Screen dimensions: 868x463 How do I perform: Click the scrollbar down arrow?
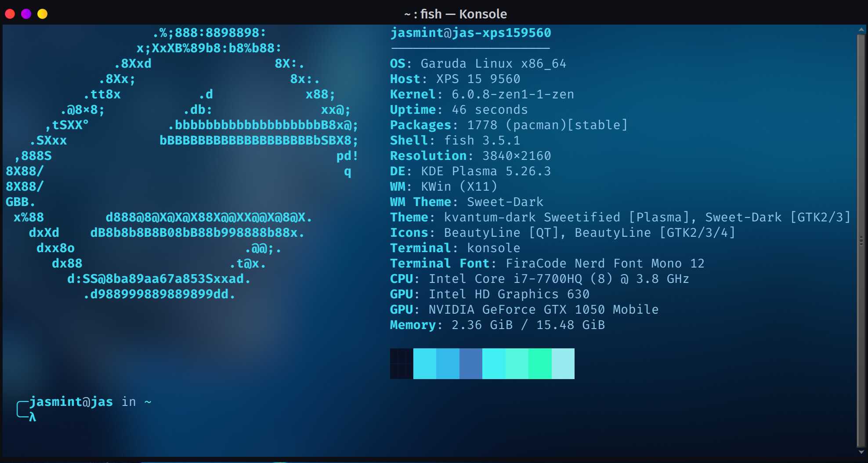(x=861, y=452)
